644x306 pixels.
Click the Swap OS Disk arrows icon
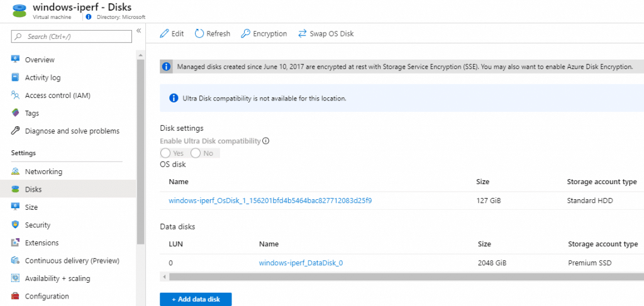click(303, 34)
